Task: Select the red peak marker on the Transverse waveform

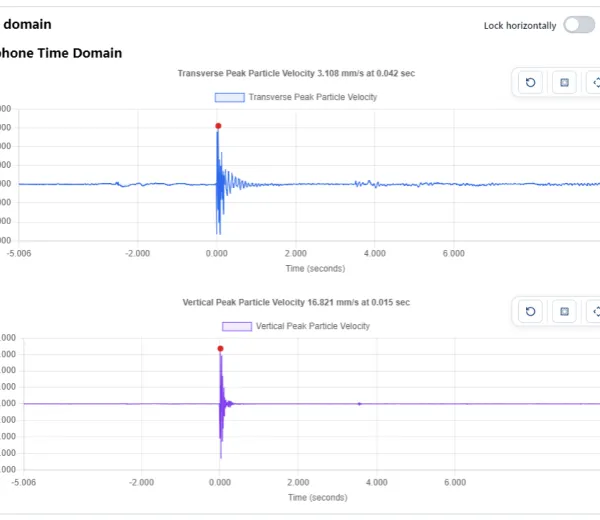Action: click(218, 126)
